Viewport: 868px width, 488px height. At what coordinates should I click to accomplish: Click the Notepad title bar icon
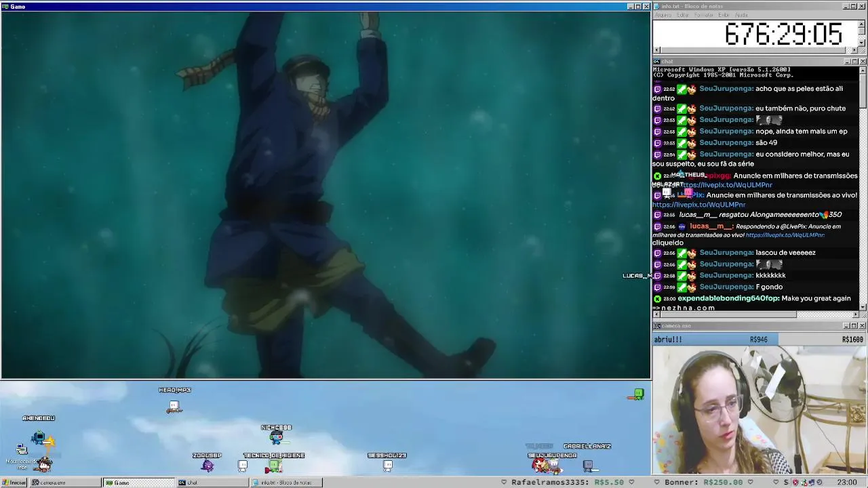point(657,6)
